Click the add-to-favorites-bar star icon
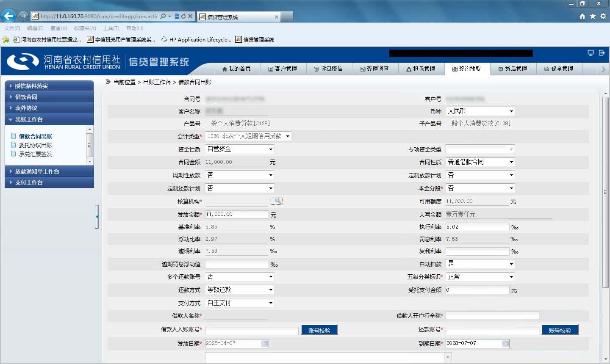 click(x=6, y=39)
